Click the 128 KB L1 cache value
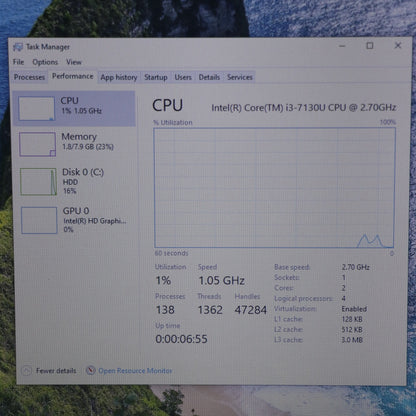This screenshot has width=416, height=416. (x=352, y=319)
